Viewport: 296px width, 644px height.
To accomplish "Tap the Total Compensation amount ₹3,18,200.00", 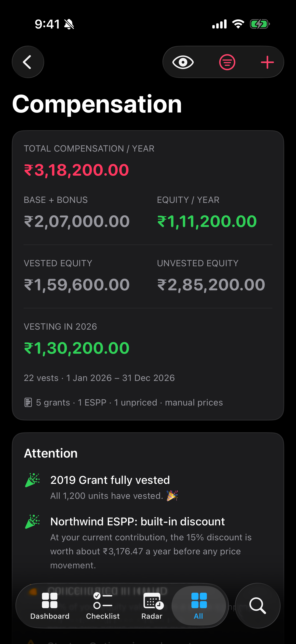I will click(76, 170).
